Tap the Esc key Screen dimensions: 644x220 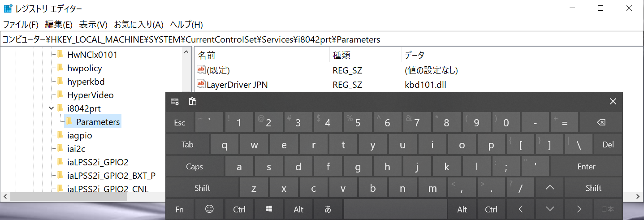pos(180,123)
